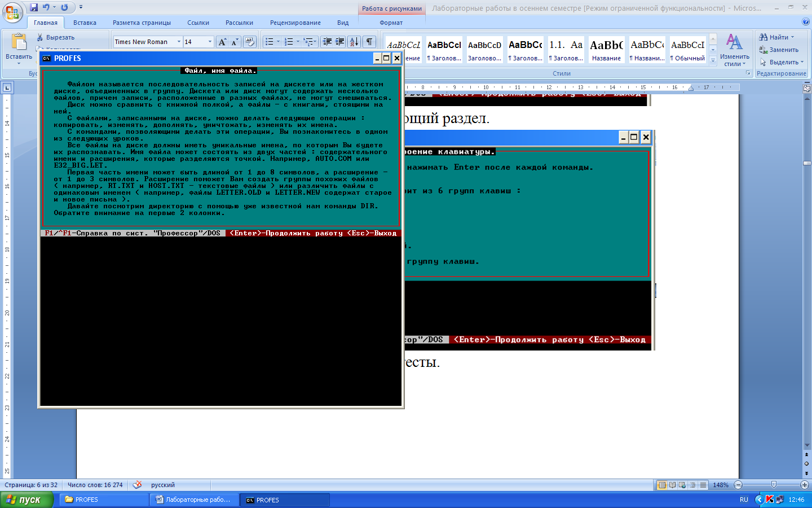The image size is (812, 508).
Task: Click the page count 'Страница: 6 из 32'
Action: point(31,485)
